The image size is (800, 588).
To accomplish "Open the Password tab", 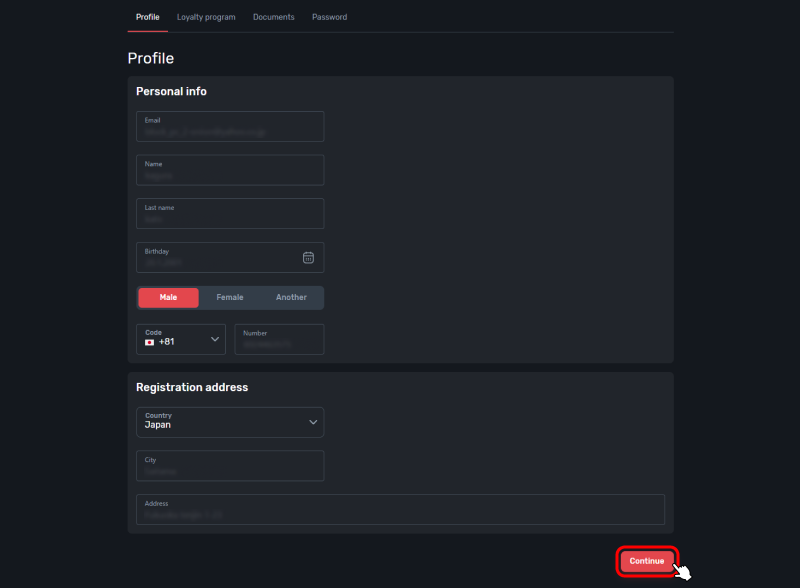I will click(330, 17).
